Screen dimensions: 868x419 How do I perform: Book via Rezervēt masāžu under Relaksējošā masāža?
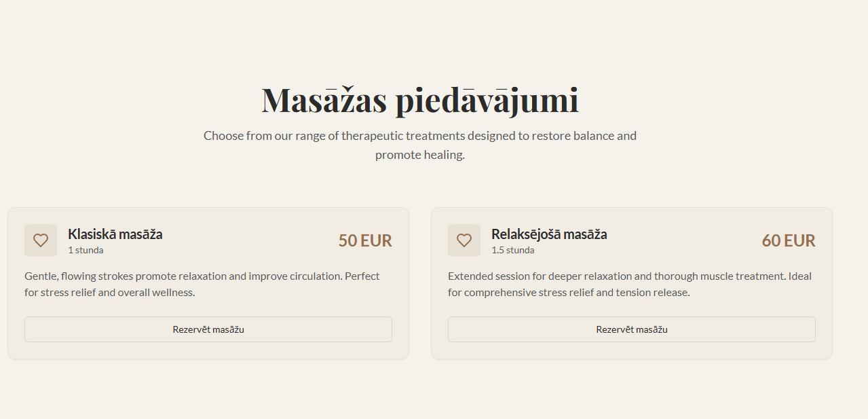click(x=631, y=329)
